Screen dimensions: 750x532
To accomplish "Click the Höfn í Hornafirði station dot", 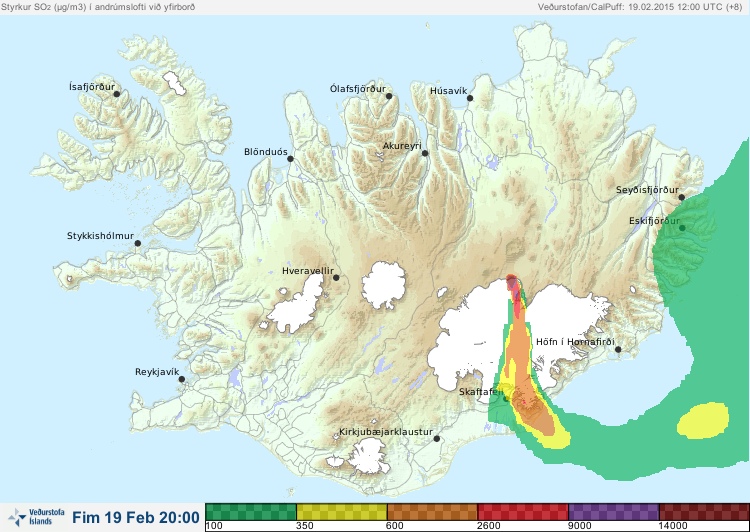I will tap(618, 350).
